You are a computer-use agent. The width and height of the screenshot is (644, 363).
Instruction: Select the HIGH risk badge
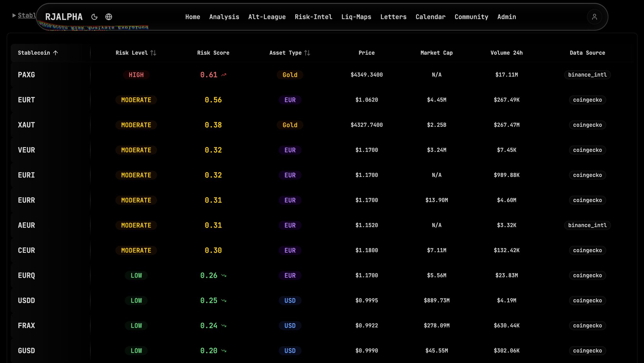[x=136, y=75]
